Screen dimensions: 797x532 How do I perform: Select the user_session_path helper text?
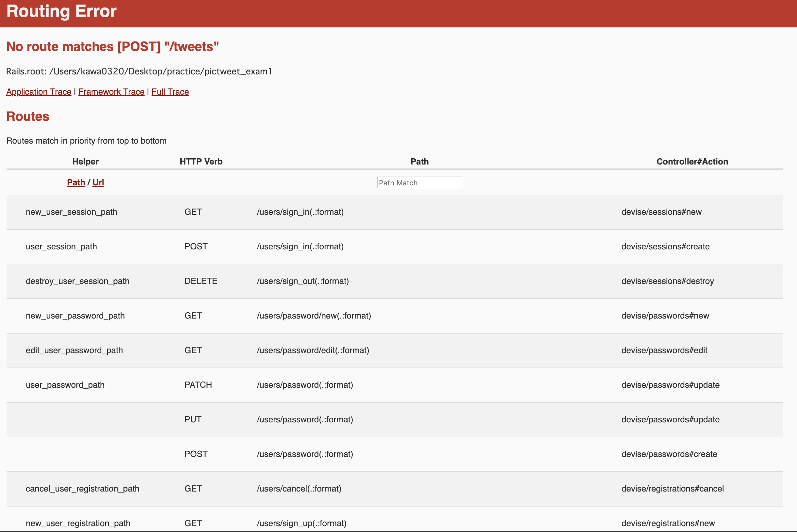(61, 247)
